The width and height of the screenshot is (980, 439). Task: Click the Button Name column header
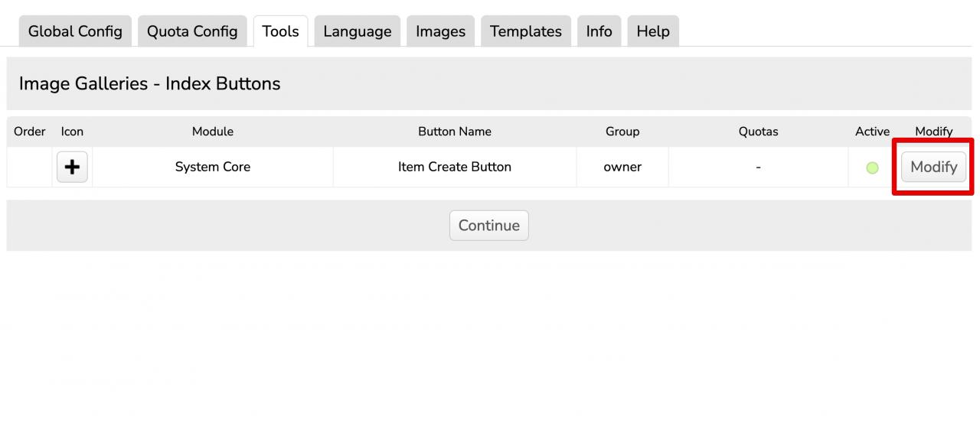pos(454,132)
